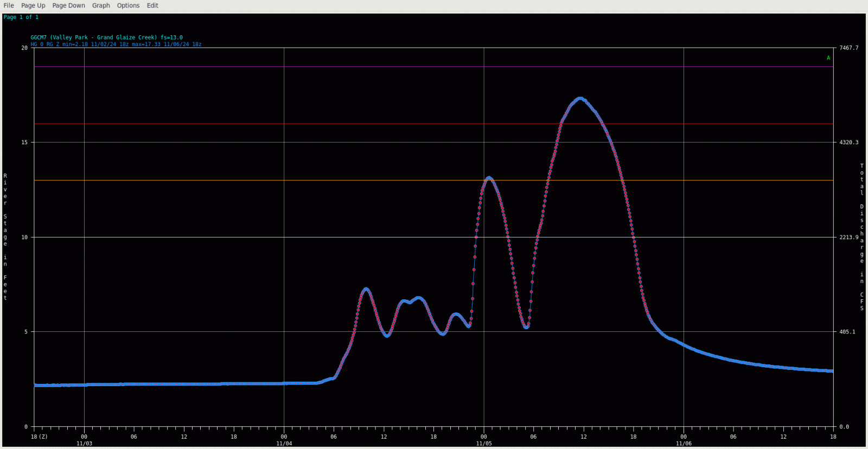Select the GGCM7 Valley Park station title

tap(106, 37)
